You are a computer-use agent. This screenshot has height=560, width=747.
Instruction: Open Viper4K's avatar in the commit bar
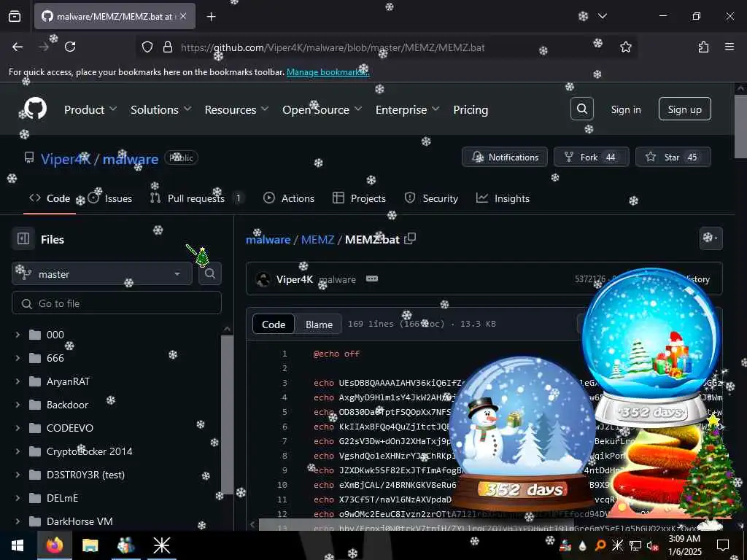[263, 279]
